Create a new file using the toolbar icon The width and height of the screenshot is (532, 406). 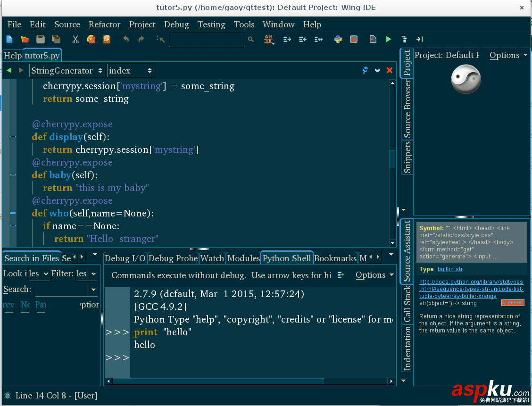[8, 40]
